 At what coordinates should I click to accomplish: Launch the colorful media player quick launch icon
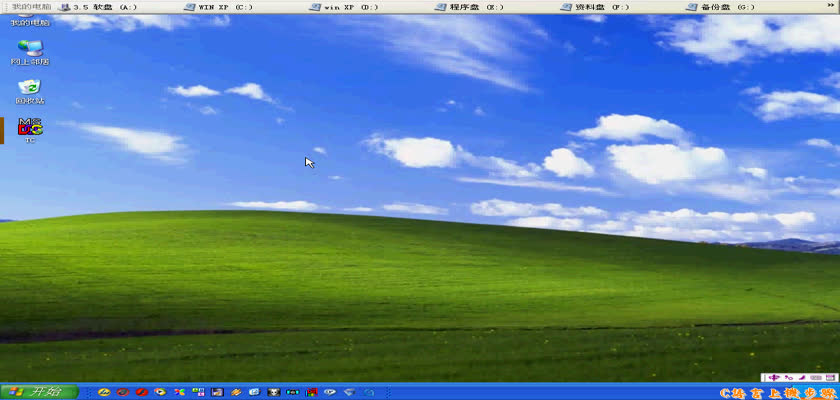click(160, 392)
